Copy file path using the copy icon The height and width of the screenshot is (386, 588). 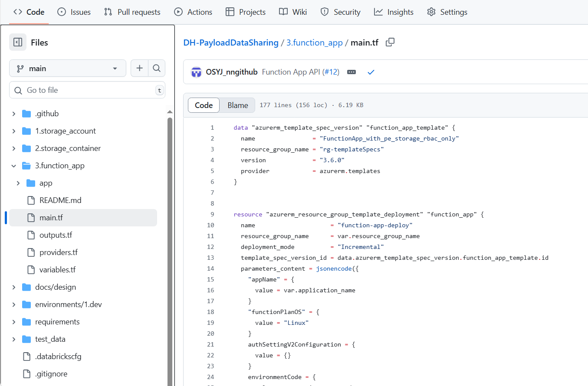coord(390,42)
